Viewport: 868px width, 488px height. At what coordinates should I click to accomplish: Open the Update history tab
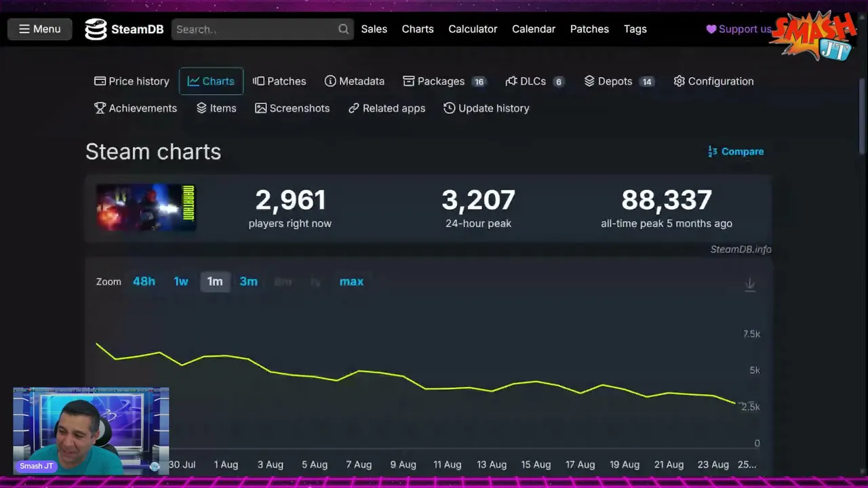coord(486,108)
